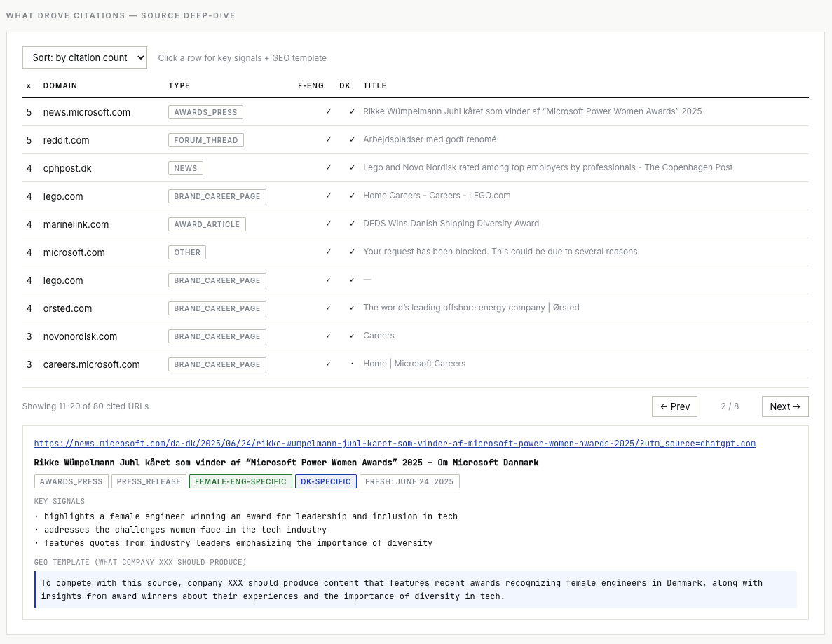The height and width of the screenshot is (644, 832).
Task: Click the KEY SIGNALS heading
Action: [x=60, y=501]
